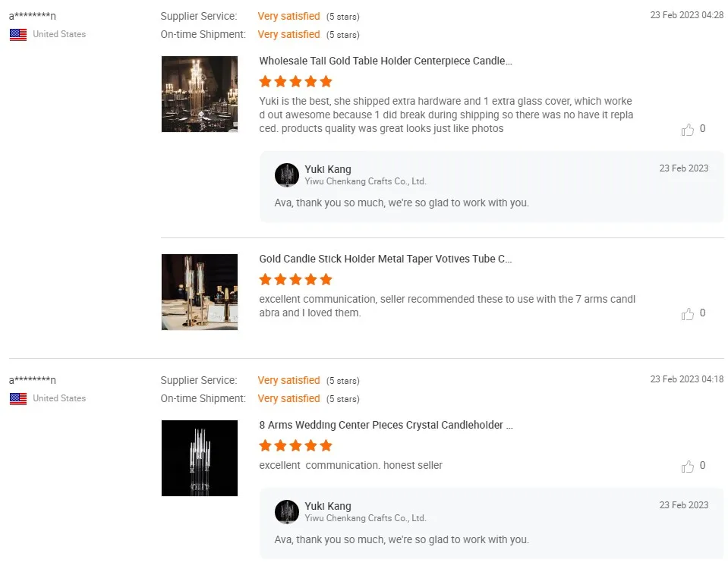Click the first reviewer's United States flag

click(18, 34)
